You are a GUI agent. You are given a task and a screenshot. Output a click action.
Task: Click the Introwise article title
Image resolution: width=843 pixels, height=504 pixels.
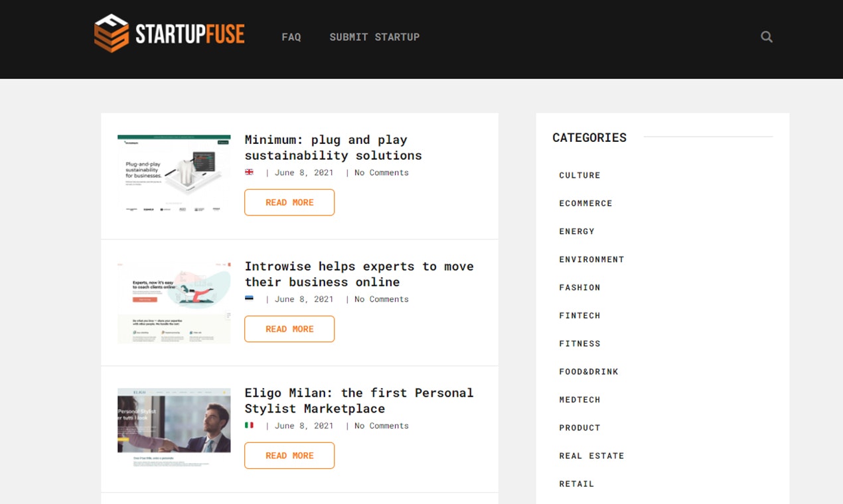pyautogui.click(x=359, y=274)
